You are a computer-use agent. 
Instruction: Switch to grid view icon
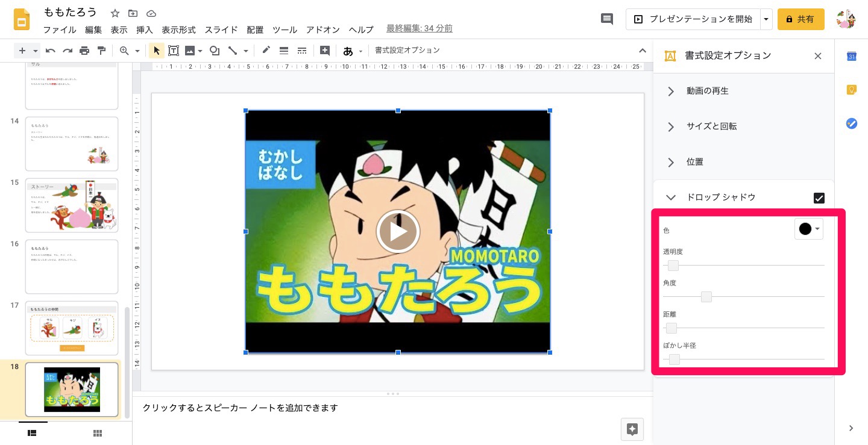pyautogui.click(x=98, y=433)
